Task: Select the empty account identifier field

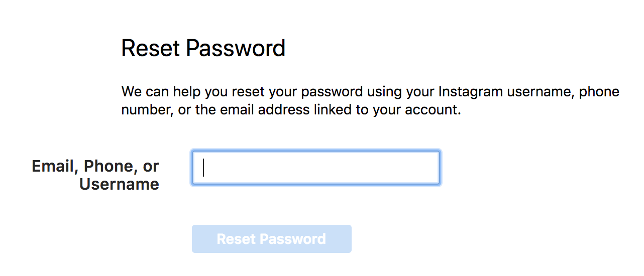Action: tap(315, 168)
